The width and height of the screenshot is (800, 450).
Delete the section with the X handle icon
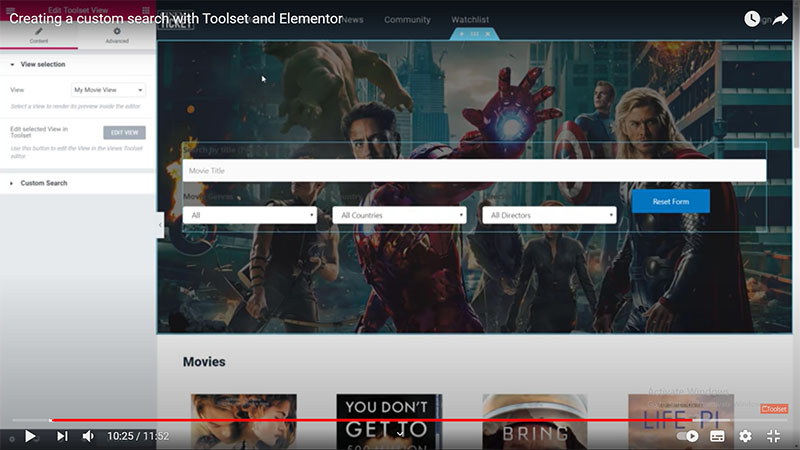(488, 34)
